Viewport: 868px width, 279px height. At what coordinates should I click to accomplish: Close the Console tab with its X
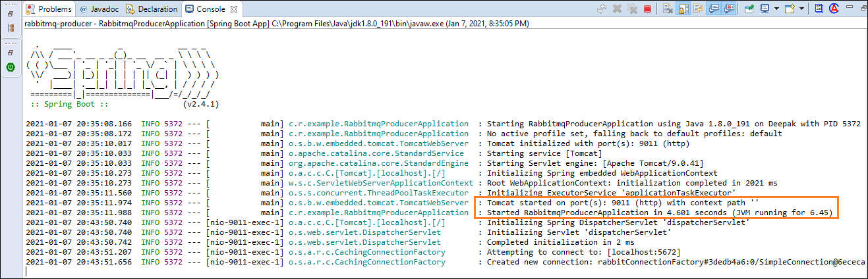pos(233,9)
